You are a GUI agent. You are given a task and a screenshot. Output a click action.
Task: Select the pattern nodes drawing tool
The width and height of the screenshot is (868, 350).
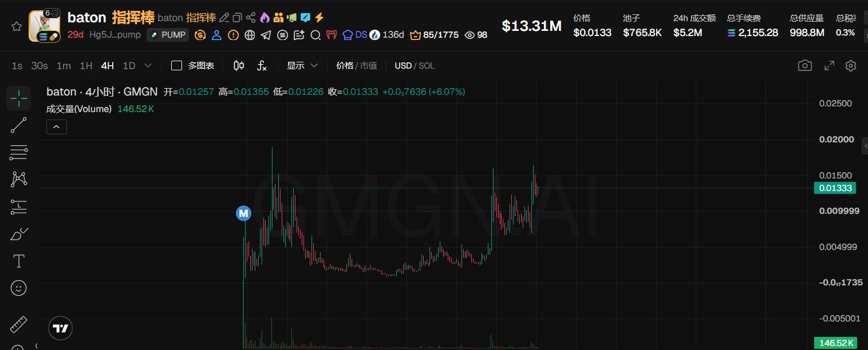pos(19,180)
